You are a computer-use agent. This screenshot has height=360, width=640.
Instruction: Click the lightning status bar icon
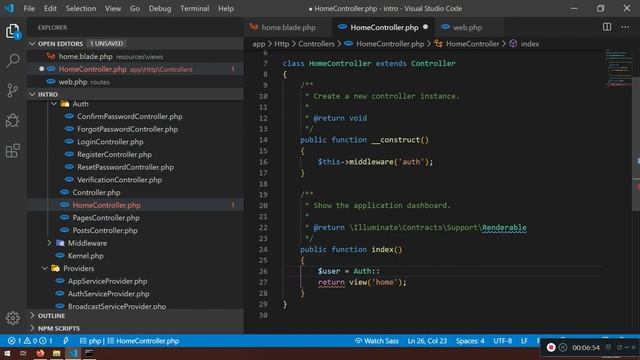click(x=66, y=341)
